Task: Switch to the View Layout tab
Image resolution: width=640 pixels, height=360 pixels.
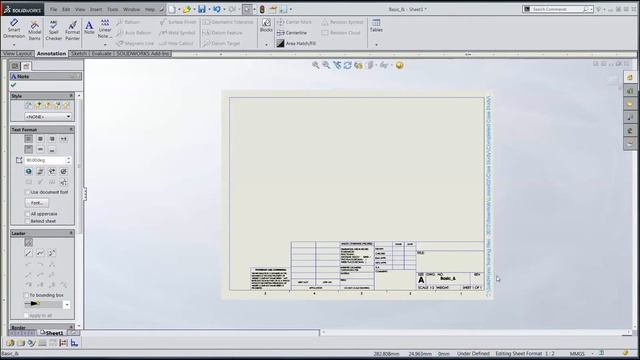Action: pos(18,53)
